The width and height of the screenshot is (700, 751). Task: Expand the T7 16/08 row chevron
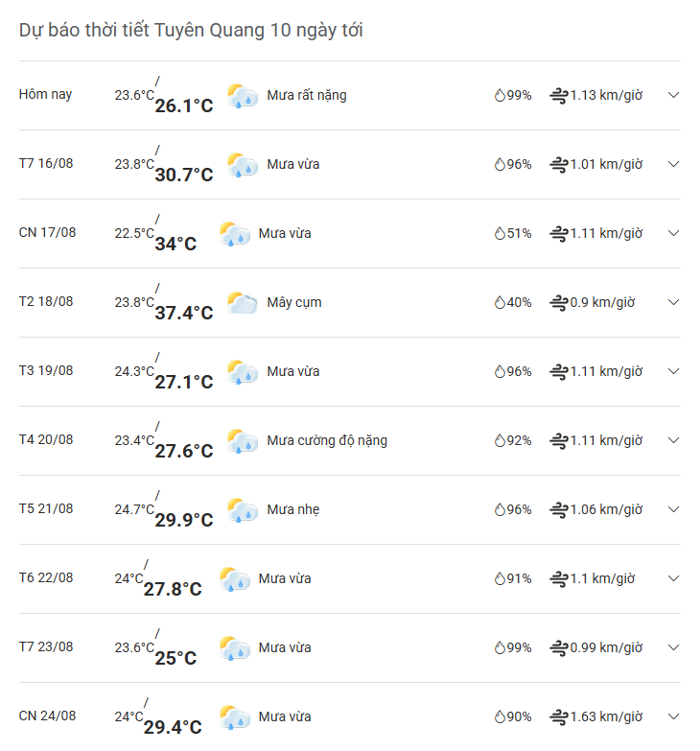pos(673,164)
